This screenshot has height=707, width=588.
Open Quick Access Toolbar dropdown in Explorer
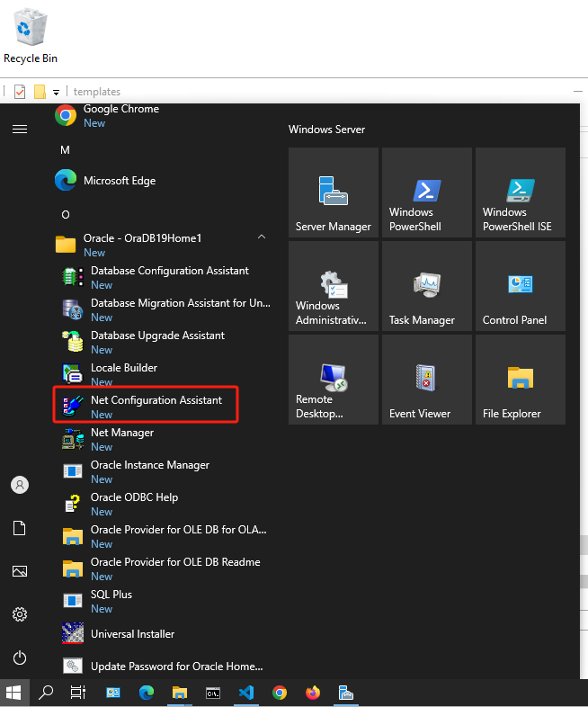[x=56, y=92]
